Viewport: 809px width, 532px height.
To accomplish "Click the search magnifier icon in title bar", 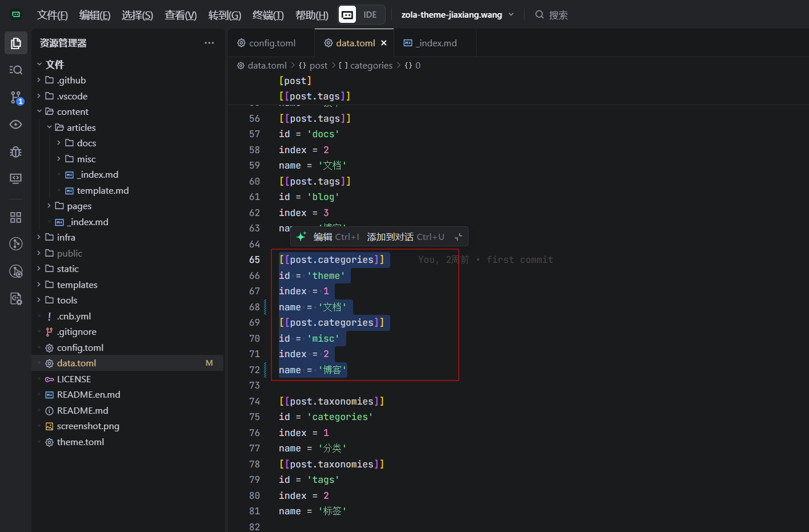I will 539,14.
